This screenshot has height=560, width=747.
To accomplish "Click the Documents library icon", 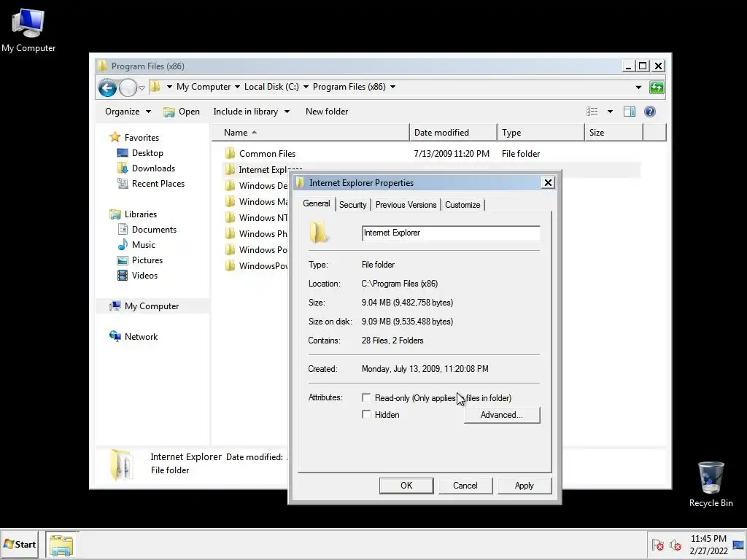I will coord(123,230).
